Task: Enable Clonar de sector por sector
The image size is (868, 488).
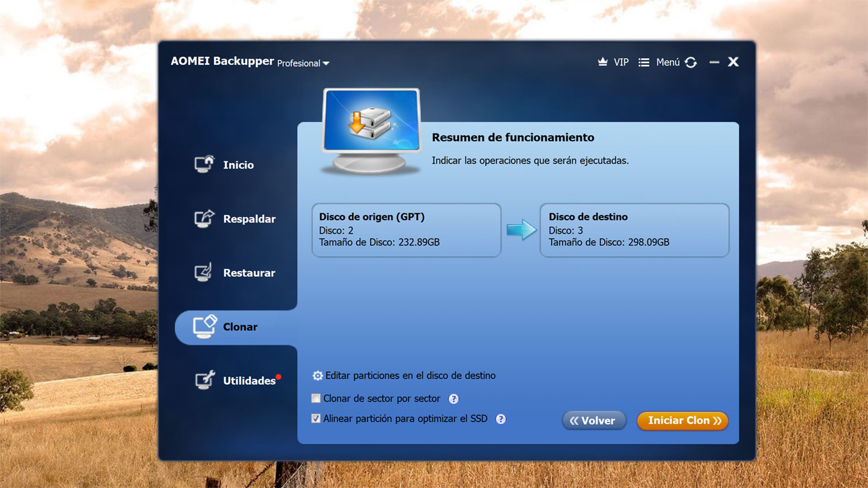Action: pos(316,399)
